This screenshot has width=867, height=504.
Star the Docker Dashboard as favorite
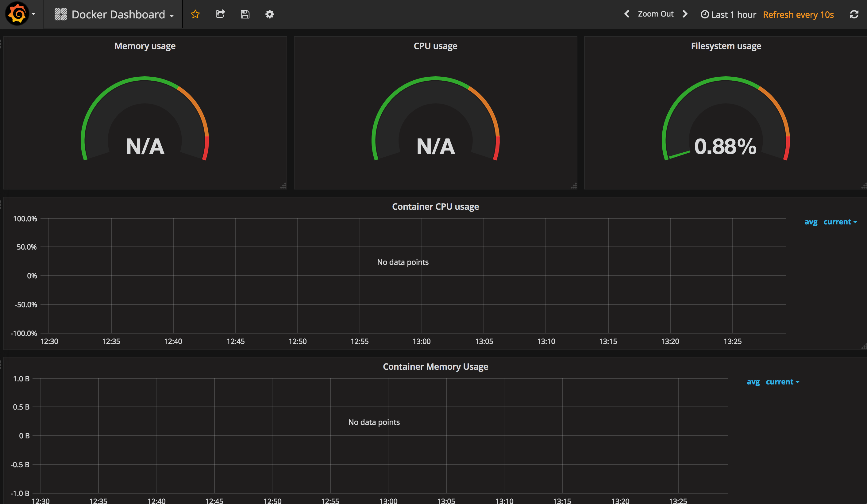click(x=195, y=14)
